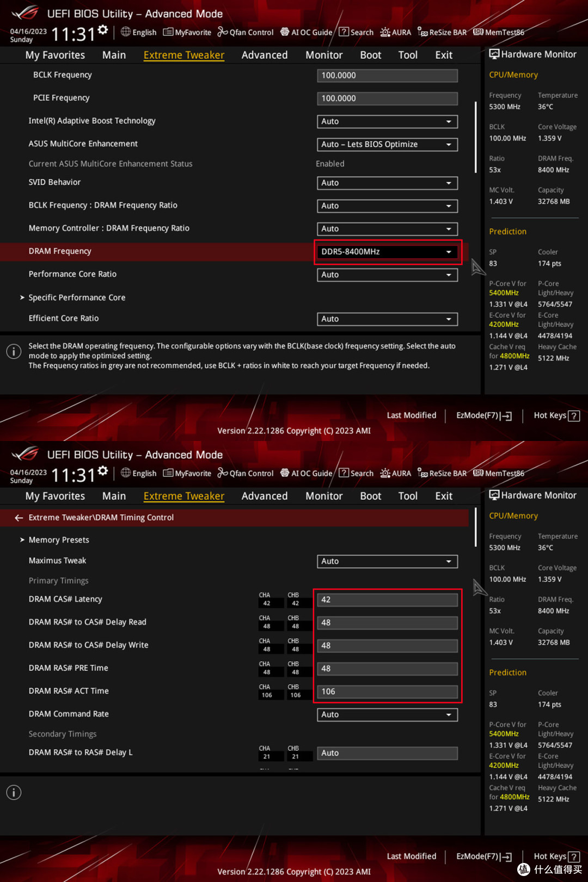Open Tool tab on DRAM Timing Control screen
588x882 pixels.
tap(408, 496)
